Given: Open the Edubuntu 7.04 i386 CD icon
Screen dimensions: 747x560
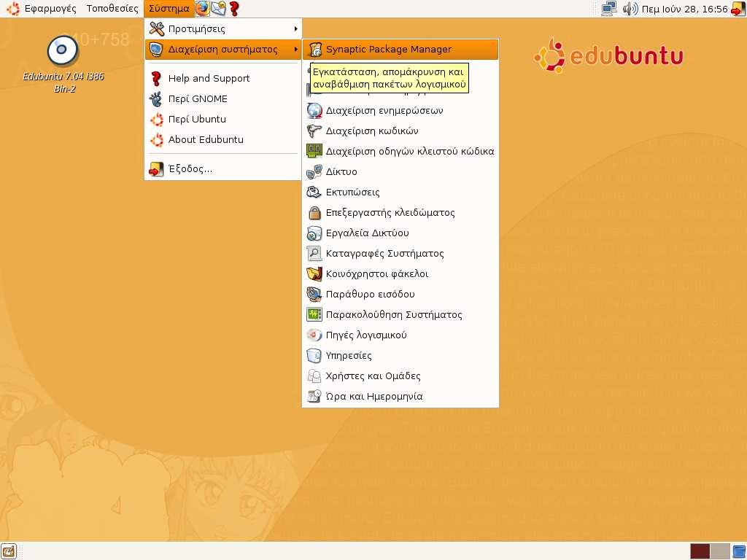Looking at the screenshot, I should [63, 64].
